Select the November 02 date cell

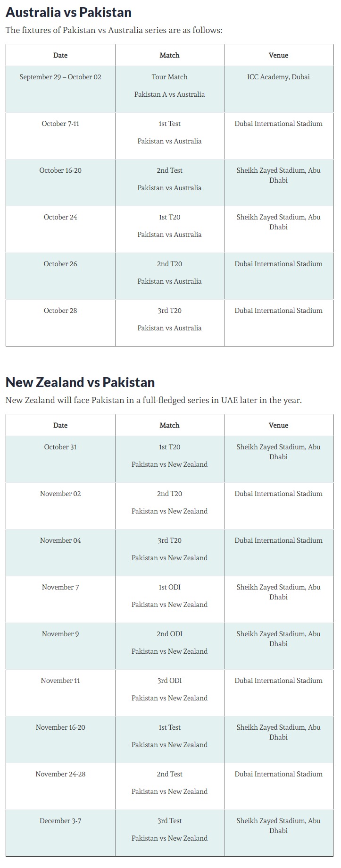(x=60, y=494)
